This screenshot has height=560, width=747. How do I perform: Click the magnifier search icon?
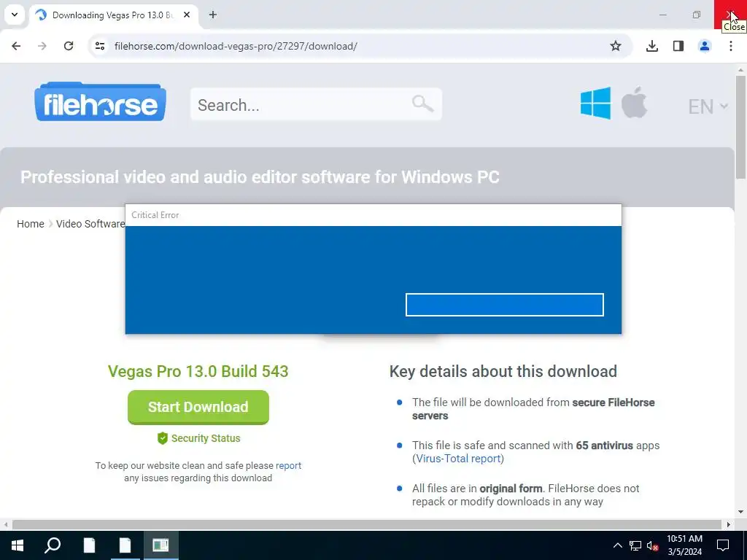click(x=422, y=104)
